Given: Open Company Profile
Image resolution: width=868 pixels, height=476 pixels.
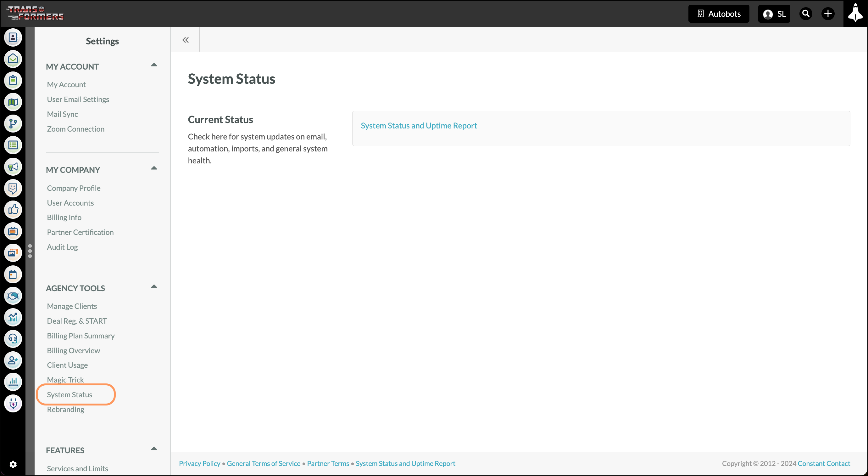Looking at the screenshot, I should point(74,188).
